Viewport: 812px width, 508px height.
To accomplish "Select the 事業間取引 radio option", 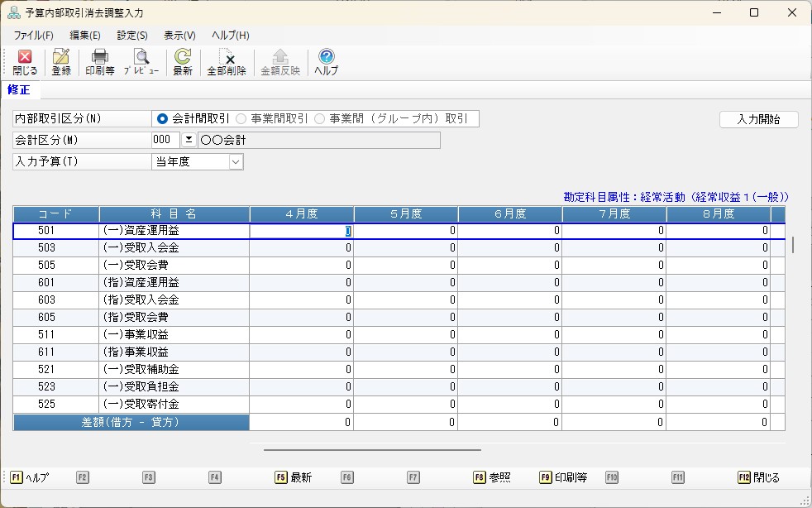I will tap(241, 119).
